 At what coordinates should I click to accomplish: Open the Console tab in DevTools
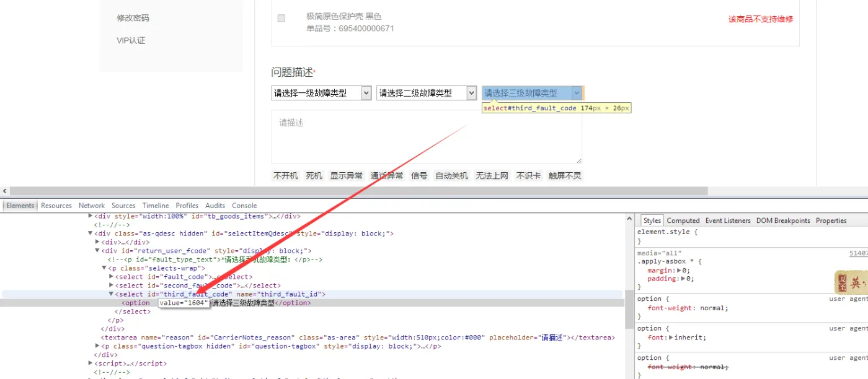244,206
